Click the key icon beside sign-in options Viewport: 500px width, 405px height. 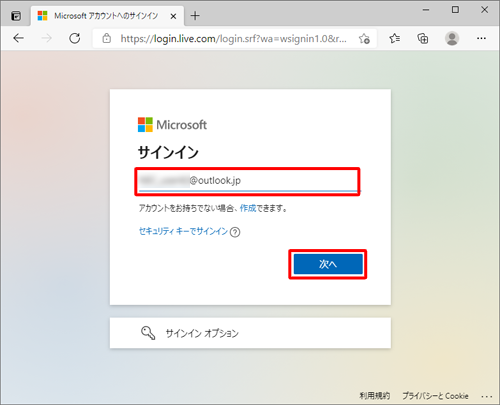tap(148, 333)
